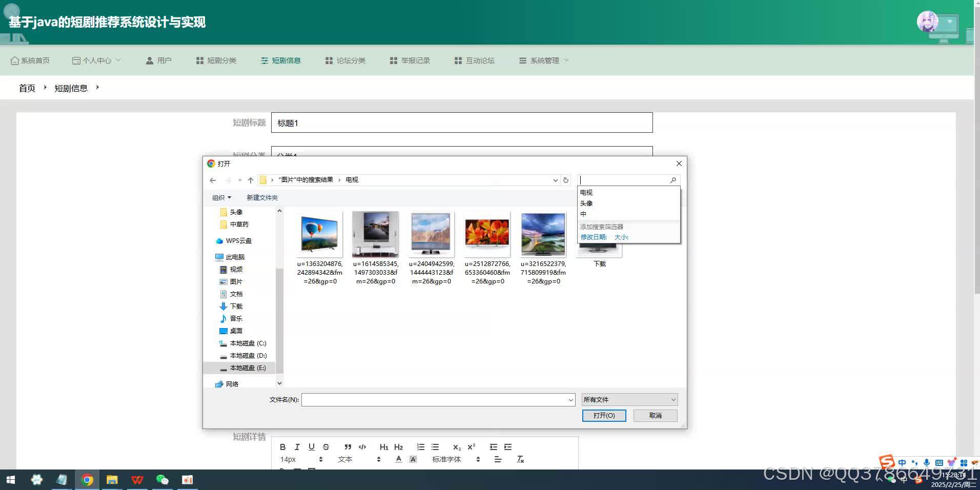
Task: Open the font color picker
Action: (398, 459)
